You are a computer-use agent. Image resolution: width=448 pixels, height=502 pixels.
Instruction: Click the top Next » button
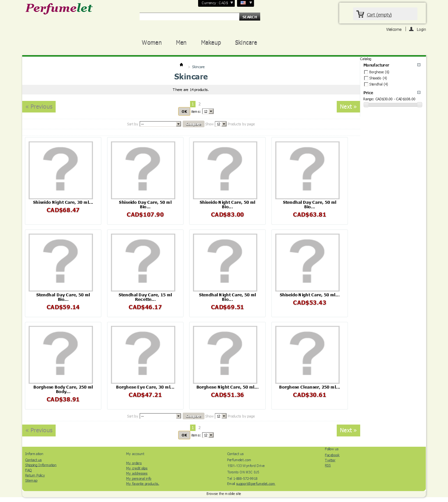click(348, 107)
